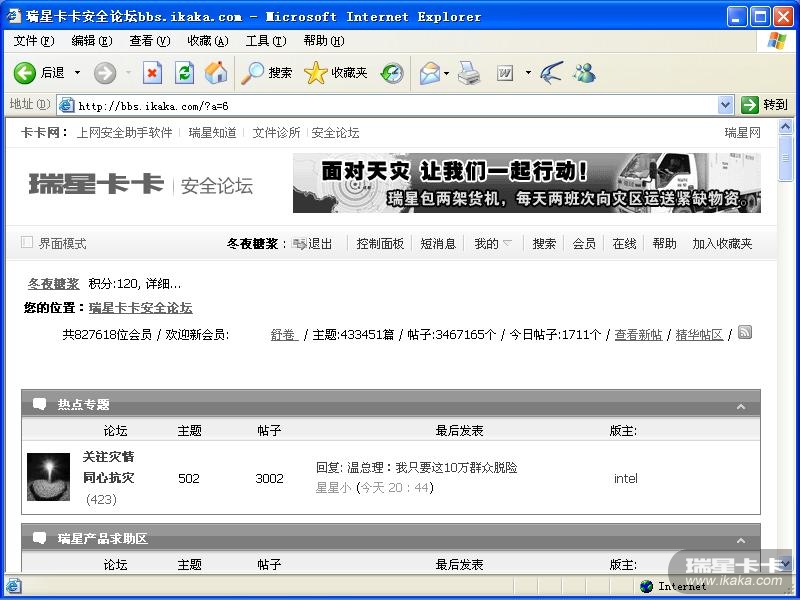
Task: Click the Internet zone globe in status bar
Action: click(x=646, y=586)
